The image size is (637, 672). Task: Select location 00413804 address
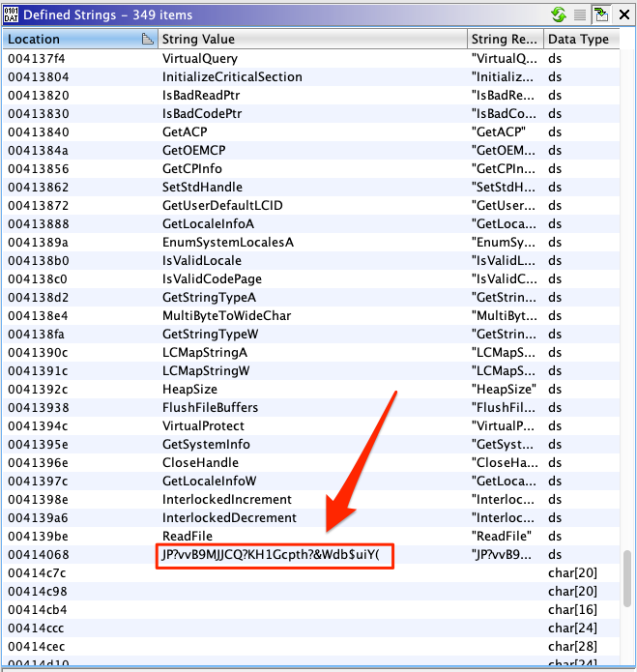click(38, 76)
